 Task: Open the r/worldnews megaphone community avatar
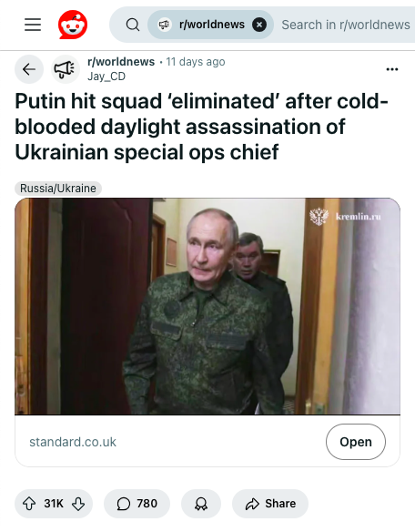coord(66,69)
